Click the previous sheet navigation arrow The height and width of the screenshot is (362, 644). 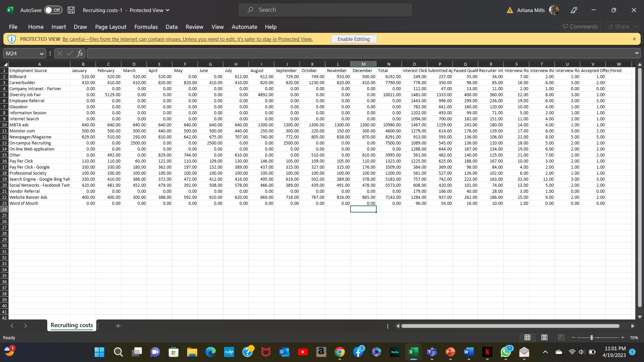click(12, 326)
